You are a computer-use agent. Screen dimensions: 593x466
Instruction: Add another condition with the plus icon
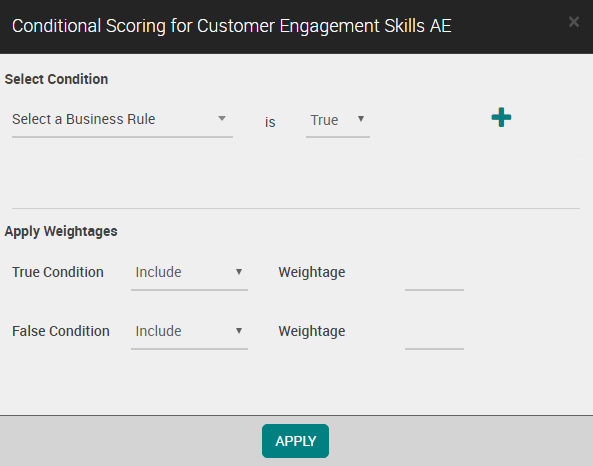pyautogui.click(x=501, y=117)
